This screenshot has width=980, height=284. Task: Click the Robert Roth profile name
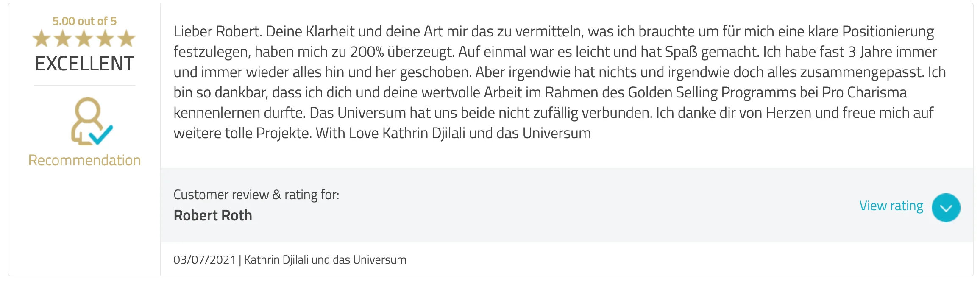click(213, 216)
